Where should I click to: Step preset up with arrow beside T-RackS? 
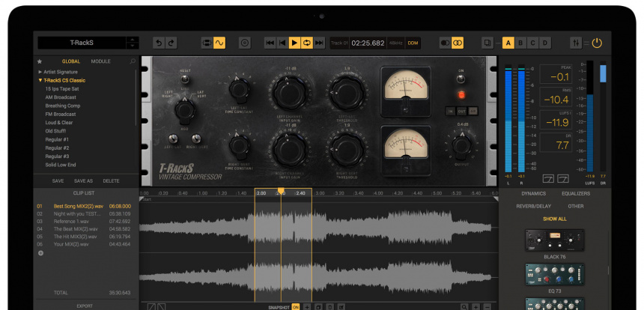point(133,40)
